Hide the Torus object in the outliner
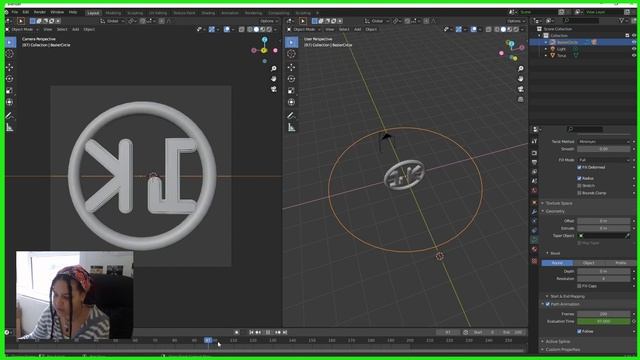Viewport: 640px width, 360px height. (634, 55)
